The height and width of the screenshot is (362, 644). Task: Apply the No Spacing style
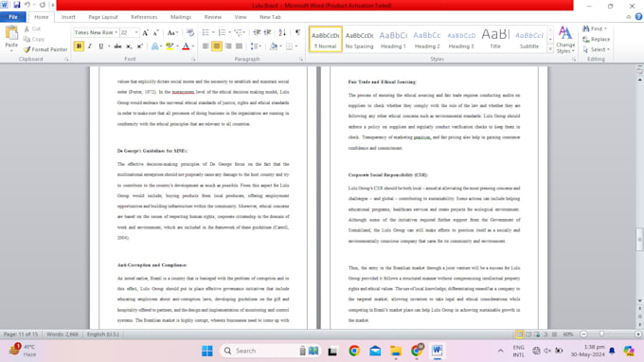pos(359,40)
